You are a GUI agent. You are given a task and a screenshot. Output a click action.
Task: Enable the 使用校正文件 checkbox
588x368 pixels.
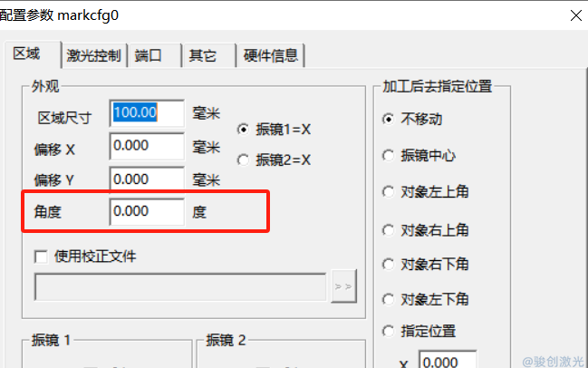pos(41,257)
